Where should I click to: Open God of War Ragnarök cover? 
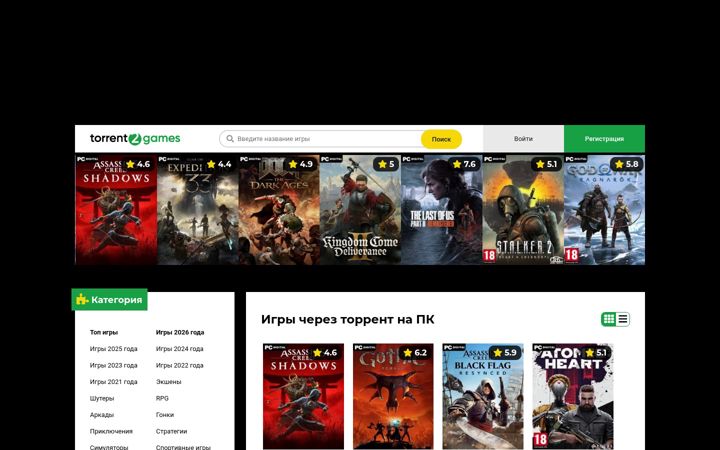coord(604,209)
